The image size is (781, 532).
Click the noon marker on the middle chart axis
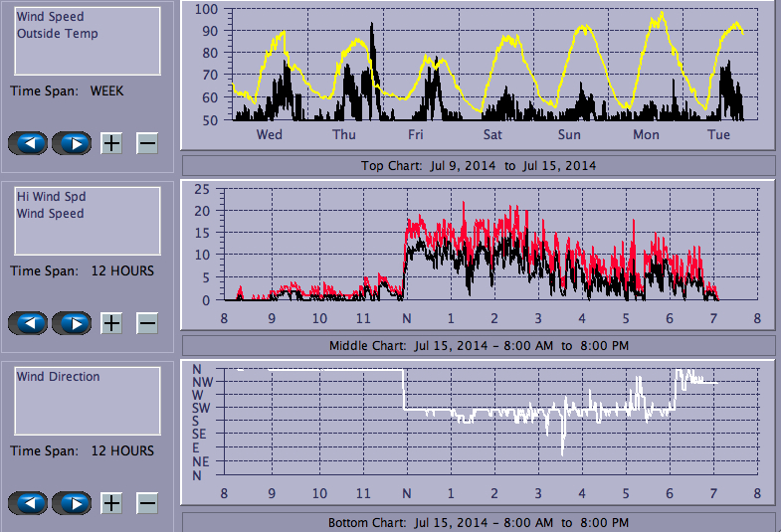pyautogui.click(x=405, y=318)
